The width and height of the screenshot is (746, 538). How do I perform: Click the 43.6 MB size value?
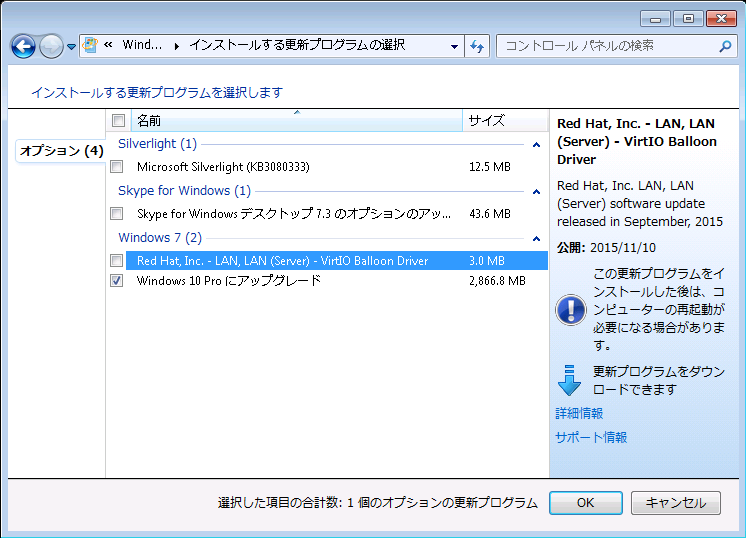[490, 214]
